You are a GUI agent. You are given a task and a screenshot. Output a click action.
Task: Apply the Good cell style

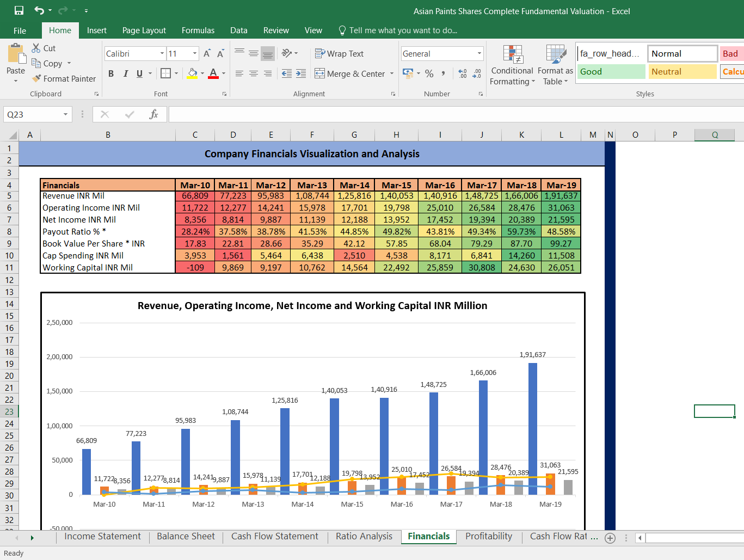[611, 71]
